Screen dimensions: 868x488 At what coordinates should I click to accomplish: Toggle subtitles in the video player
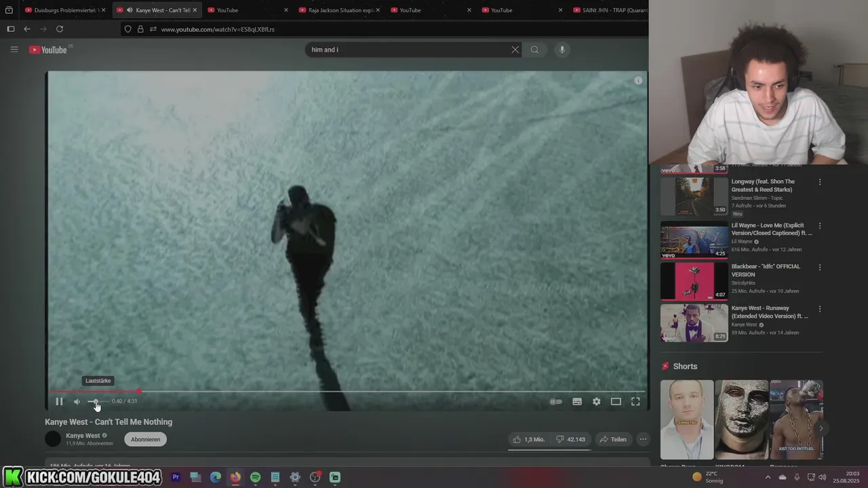tap(577, 401)
